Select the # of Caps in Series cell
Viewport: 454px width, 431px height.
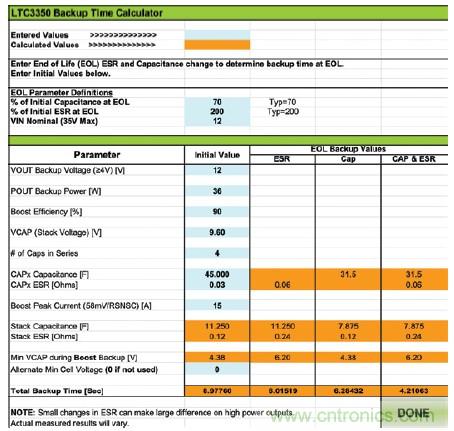pyautogui.click(x=217, y=253)
